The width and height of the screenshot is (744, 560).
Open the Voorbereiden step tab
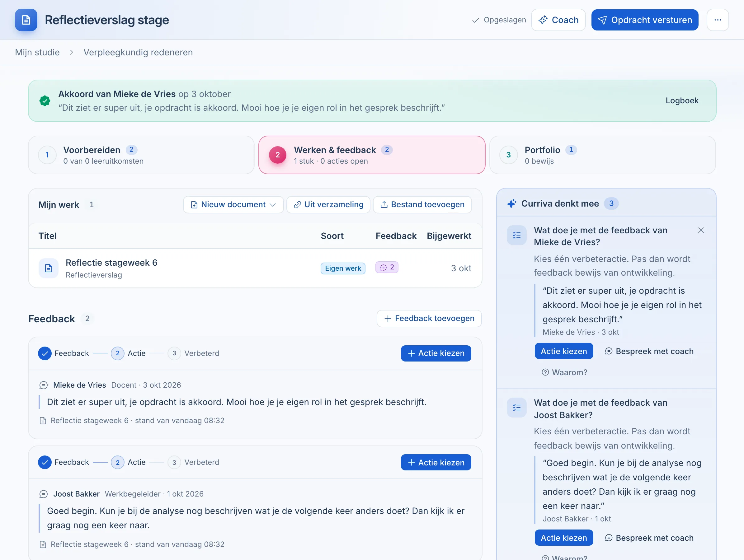click(141, 155)
